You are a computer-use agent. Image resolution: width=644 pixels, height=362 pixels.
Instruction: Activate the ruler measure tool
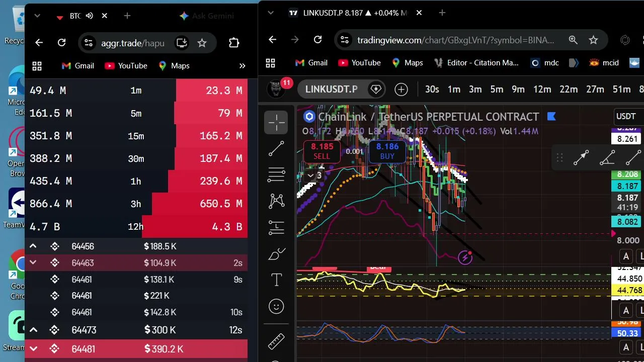point(276,341)
